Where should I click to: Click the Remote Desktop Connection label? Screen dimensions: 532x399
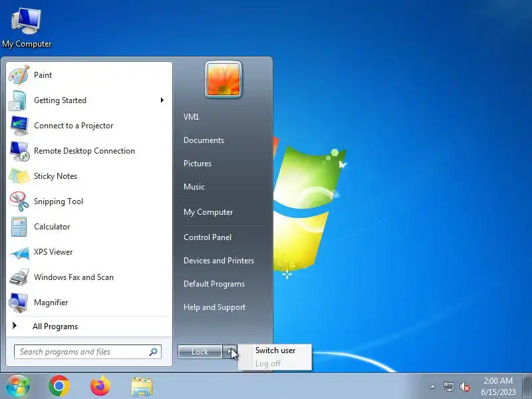[x=84, y=151]
